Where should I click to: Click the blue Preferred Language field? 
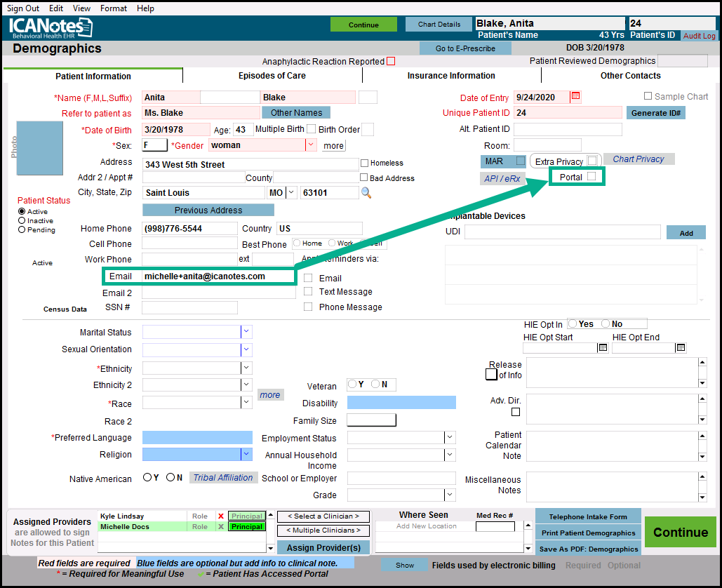pyautogui.click(x=197, y=438)
